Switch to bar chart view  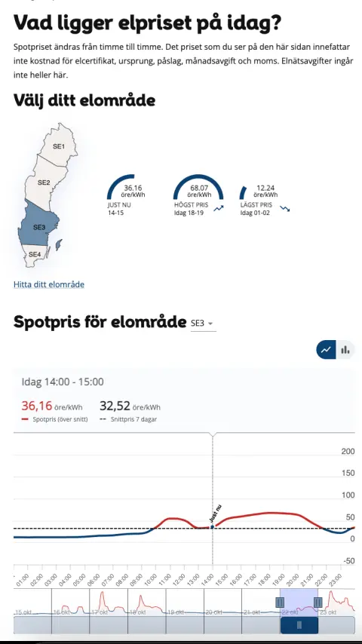pyautogui.click(x=345, y=350)
